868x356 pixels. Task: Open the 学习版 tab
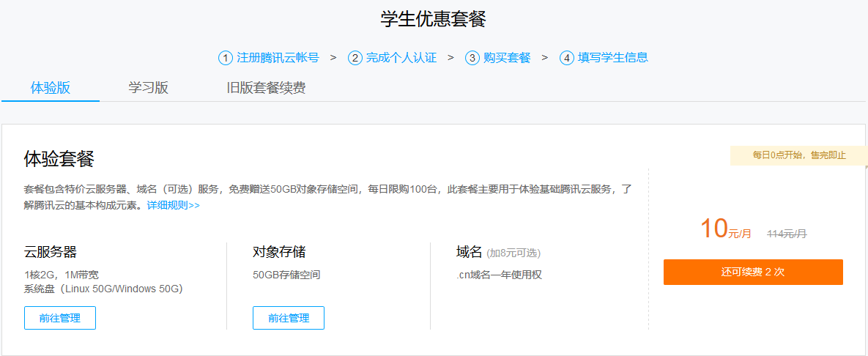pos(149,88)
